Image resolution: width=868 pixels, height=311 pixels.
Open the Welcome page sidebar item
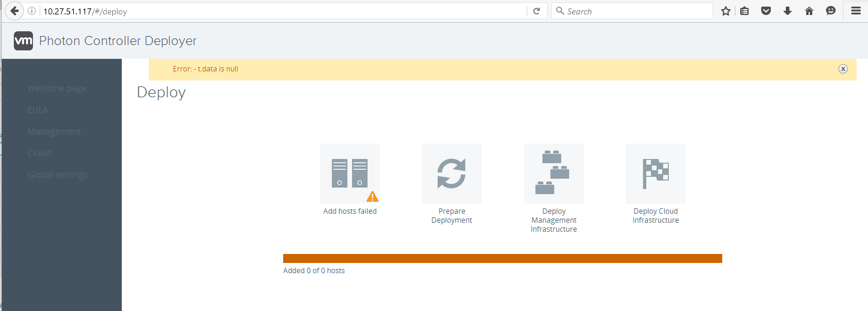point(57,88)
